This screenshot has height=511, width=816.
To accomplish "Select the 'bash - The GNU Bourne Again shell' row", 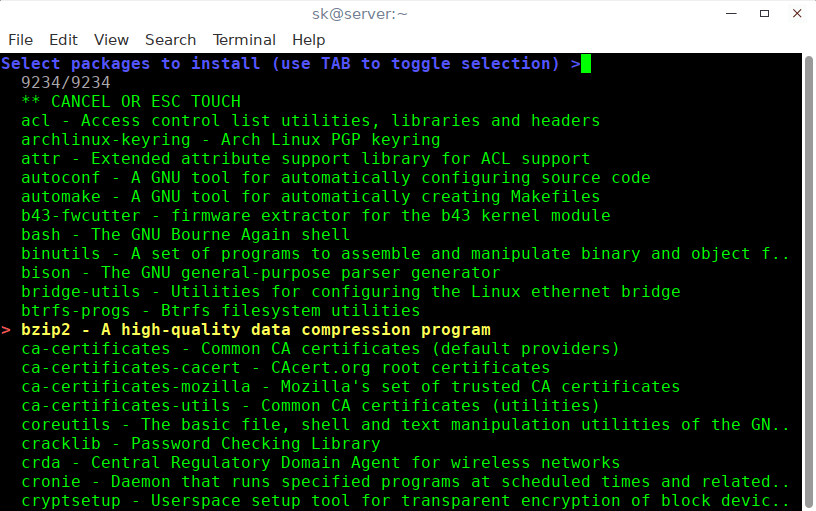I will [x=186, y=235].
